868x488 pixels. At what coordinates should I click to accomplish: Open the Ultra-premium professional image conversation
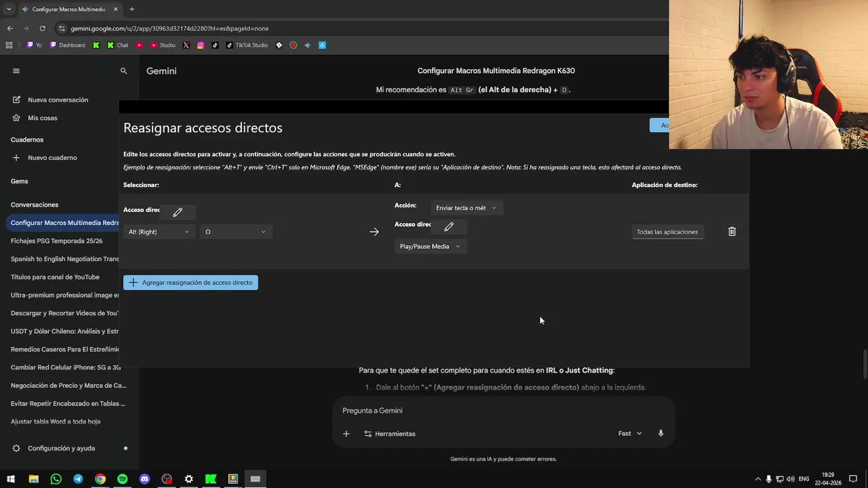(x=65, y=295)
